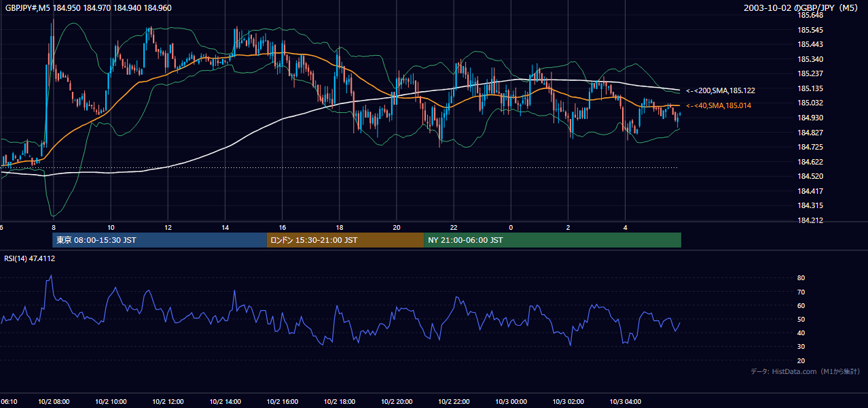The image size is (868, 408).
Task: Click the 2003-10-02 GBP/JPY (M5) chart title
Action: (801, 7)
